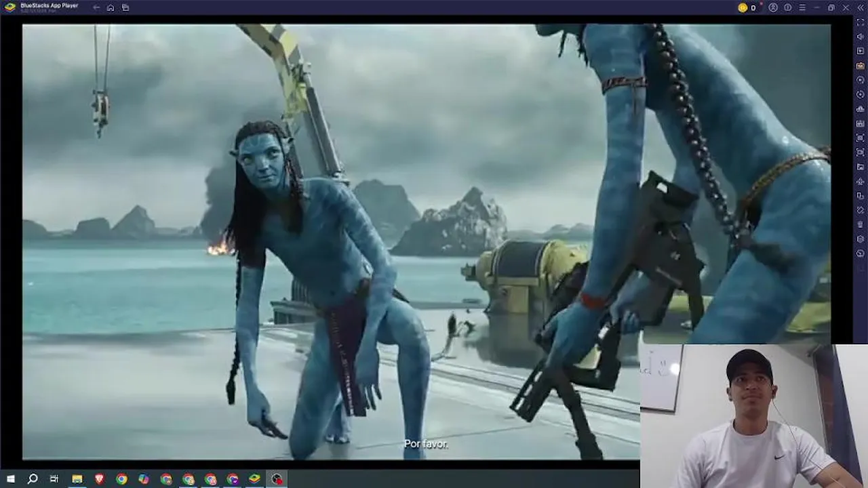Open the BlueStacks account profile icon
Image resolution: width=868 pixels, height=488 pixels.
click(x=773, y=7)
